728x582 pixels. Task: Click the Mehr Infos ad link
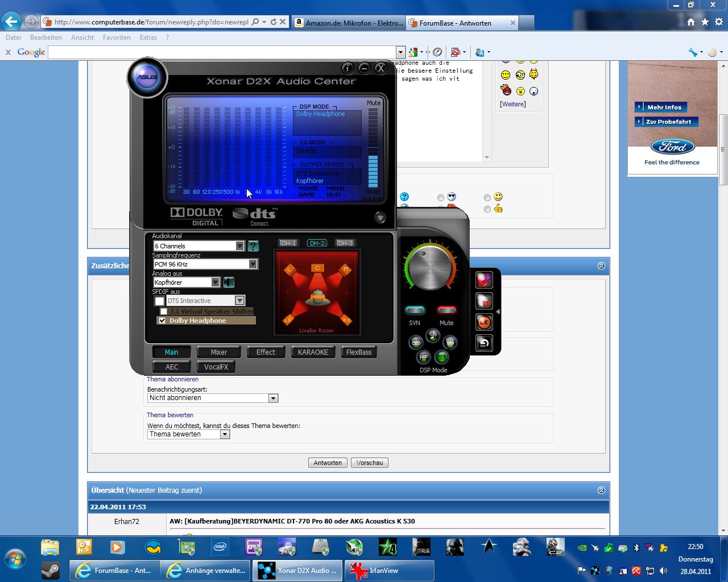pos(661,107)
